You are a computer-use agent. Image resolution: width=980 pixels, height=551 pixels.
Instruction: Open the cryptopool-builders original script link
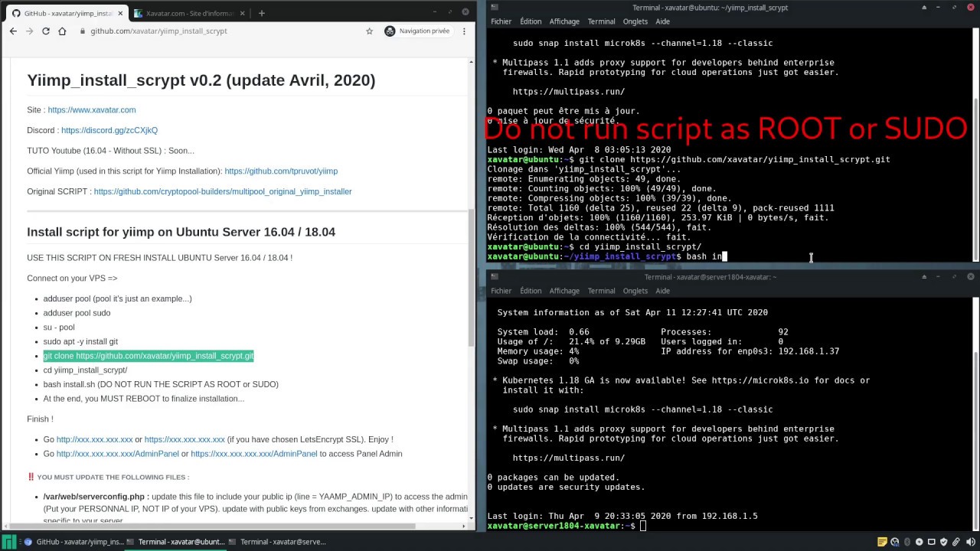[223, 192]
